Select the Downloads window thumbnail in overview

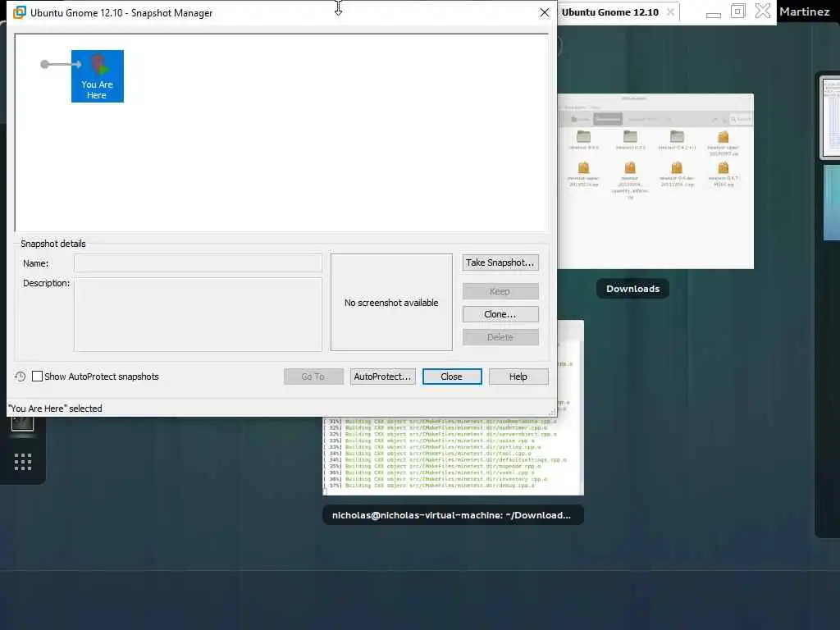tap(655, 182)
